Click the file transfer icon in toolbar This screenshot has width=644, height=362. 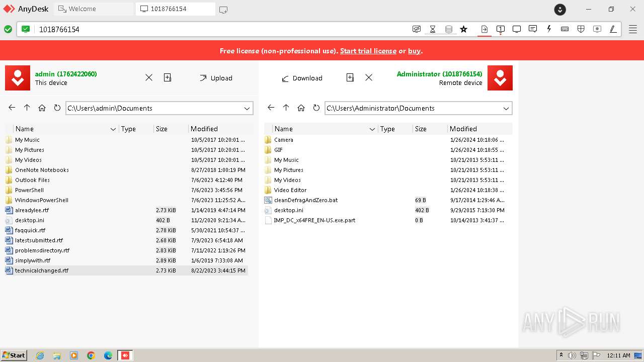click(x=485, y=29)
